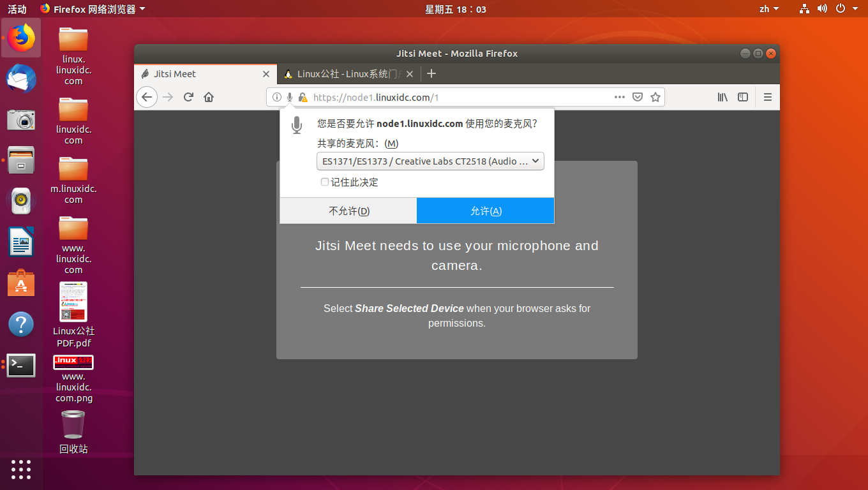Reload the current Jitsi Meet page
The image size is (868, 490).
[188, 97]
